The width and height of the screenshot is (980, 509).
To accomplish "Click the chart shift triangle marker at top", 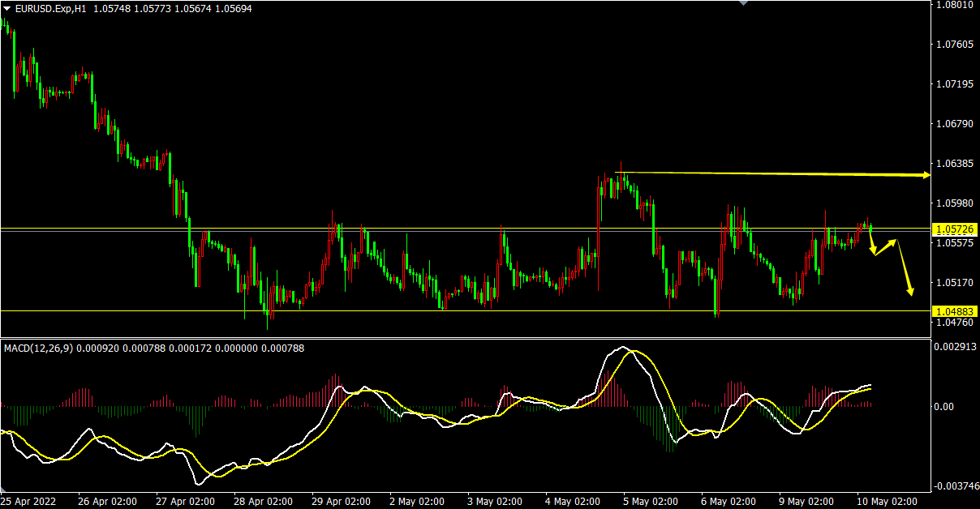I will coord(743,3).
